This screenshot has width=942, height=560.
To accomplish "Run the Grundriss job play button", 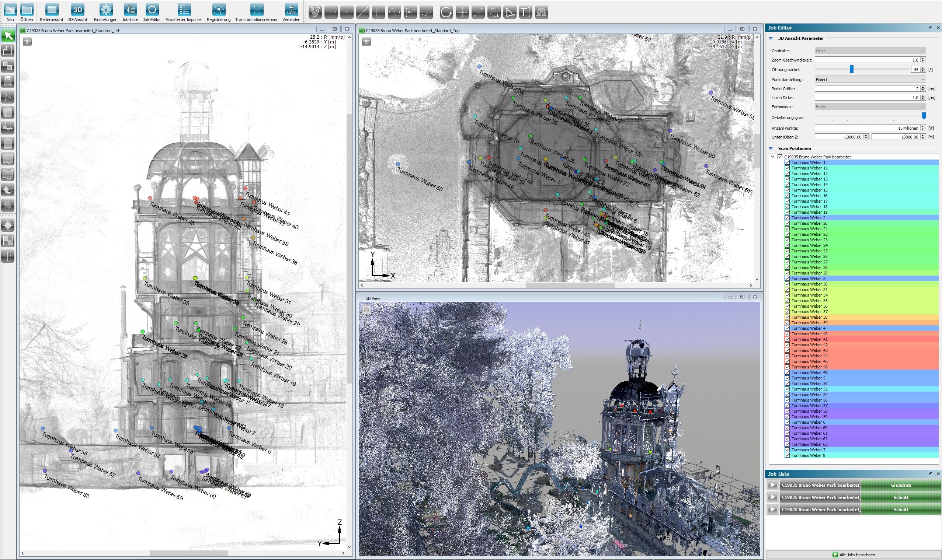I will 772,485.
